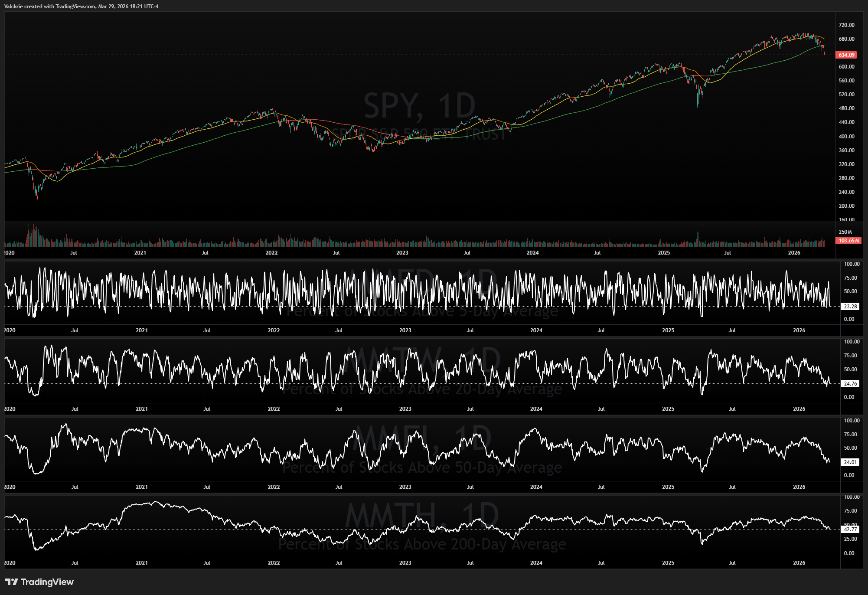
Task: Select 'Percent of Stocks Above 200-Day Average' text
Action: (422, 544)
